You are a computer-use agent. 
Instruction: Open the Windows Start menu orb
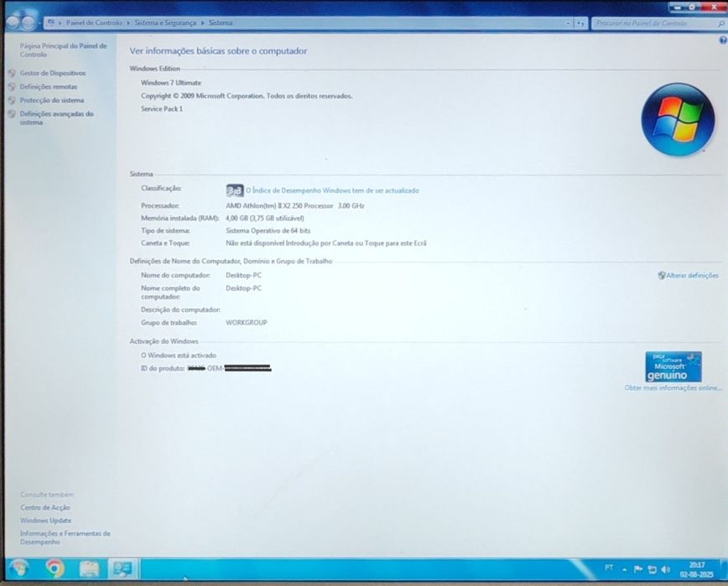click(x=19, y=568)
